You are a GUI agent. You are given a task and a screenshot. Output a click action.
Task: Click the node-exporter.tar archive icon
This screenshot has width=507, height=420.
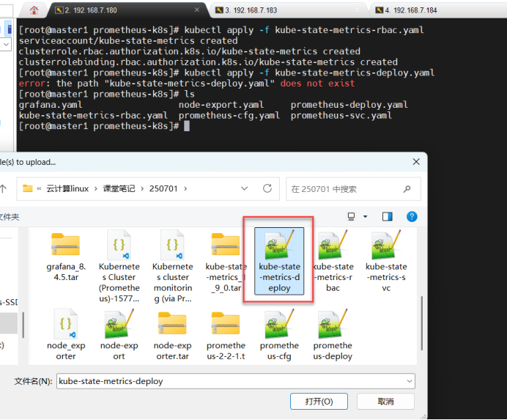click(x=172, y=325)
